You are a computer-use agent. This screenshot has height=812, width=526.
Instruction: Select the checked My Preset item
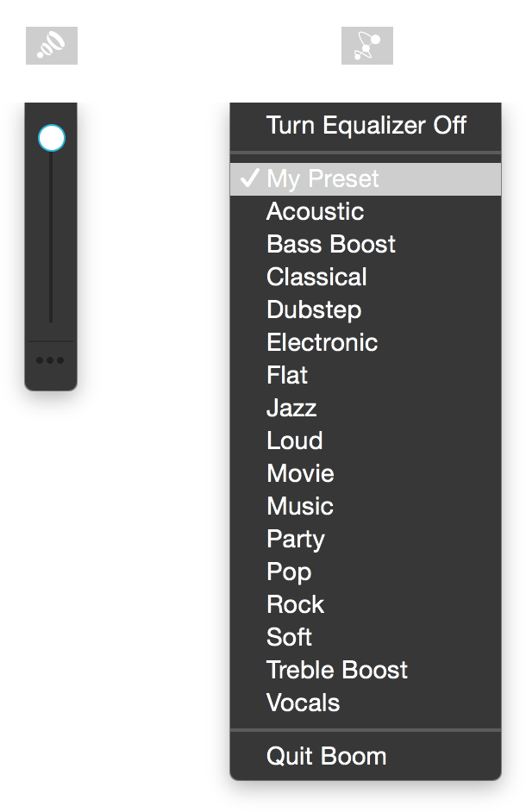[366, 179]
